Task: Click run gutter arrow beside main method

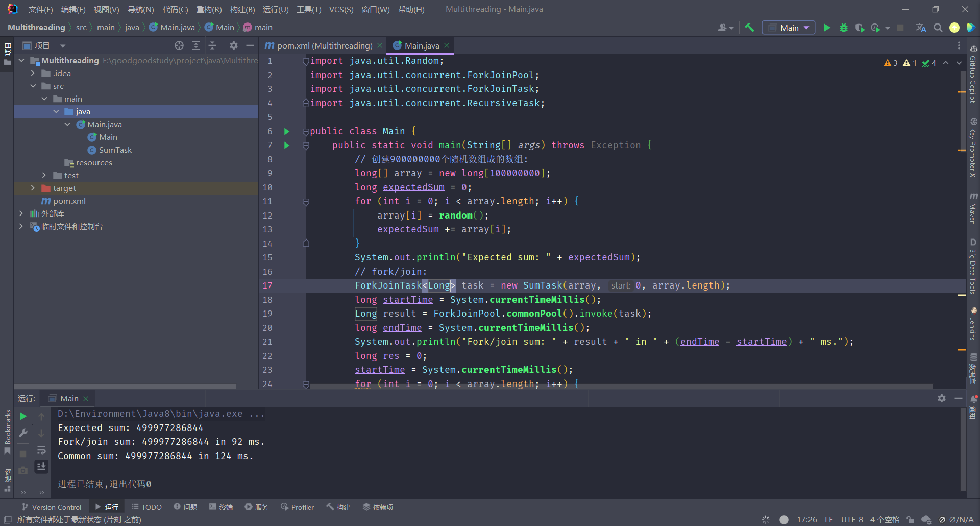Action: pos(287,145)
